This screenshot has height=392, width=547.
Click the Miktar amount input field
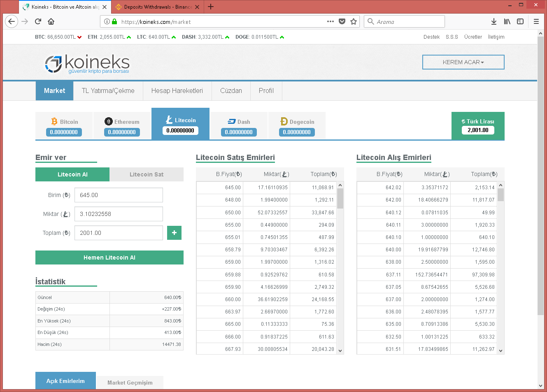119,214
